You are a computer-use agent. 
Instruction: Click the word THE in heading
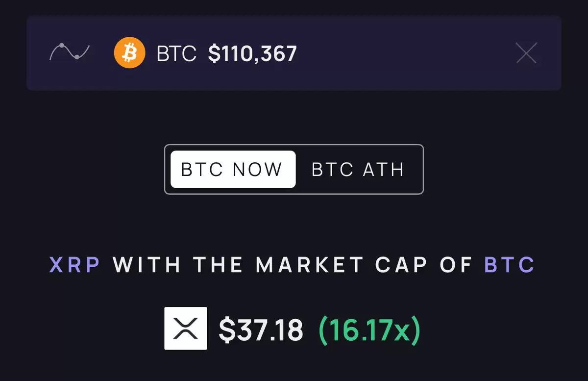(x=218, y=265)
